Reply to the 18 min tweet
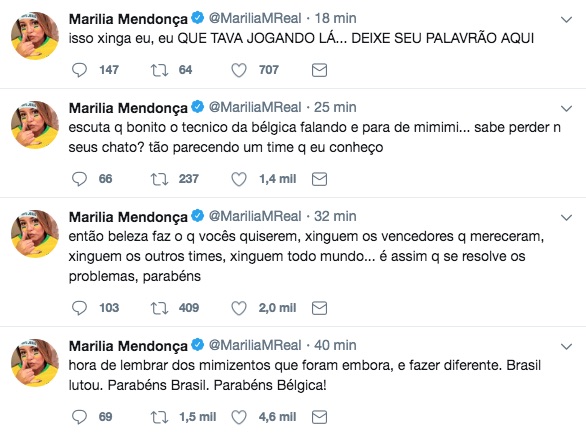The height and width of the screenshot is (434, 586). [79, 70]
